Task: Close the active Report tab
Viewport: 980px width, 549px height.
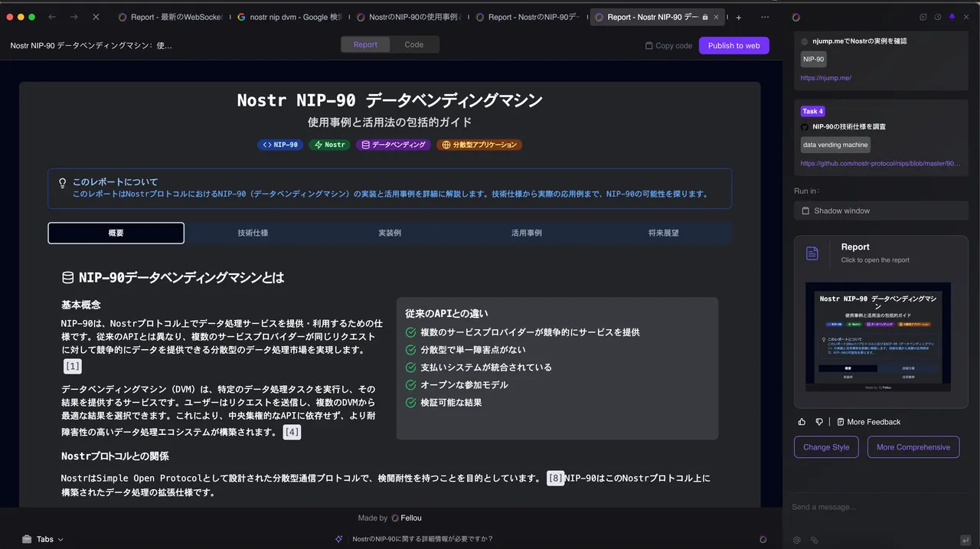Action: click(x=717, y=17)
